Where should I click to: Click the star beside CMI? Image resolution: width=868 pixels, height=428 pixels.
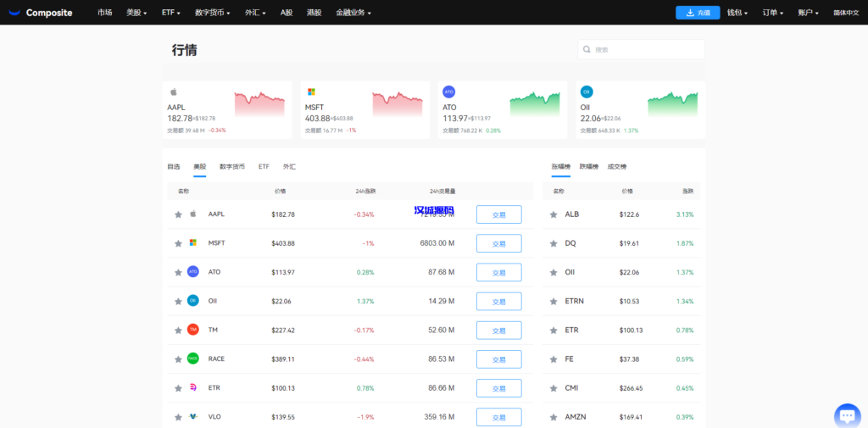coord(553,388)
